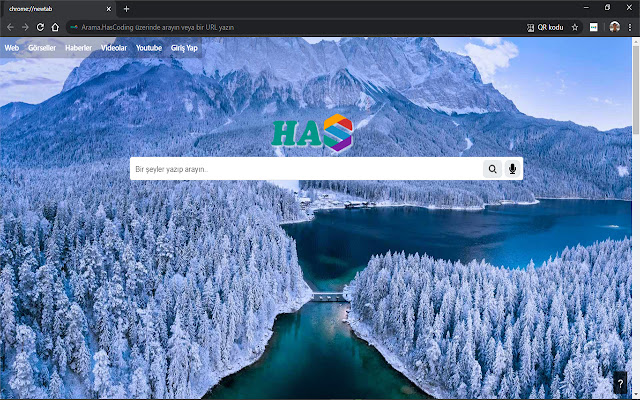Click the scrollbar up arrow
This screenshot has width=640, height=400.
(636, 41)
